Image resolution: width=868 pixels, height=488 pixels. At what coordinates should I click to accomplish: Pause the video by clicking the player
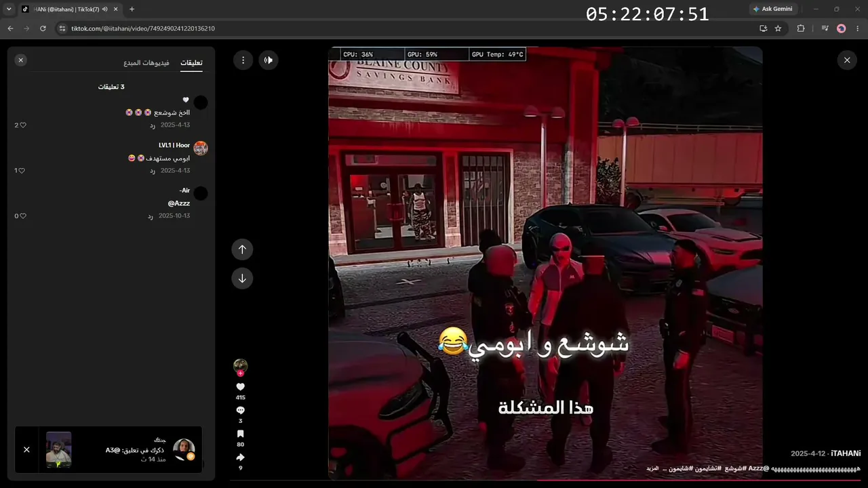pyautogui.click(x=545, y=263)
